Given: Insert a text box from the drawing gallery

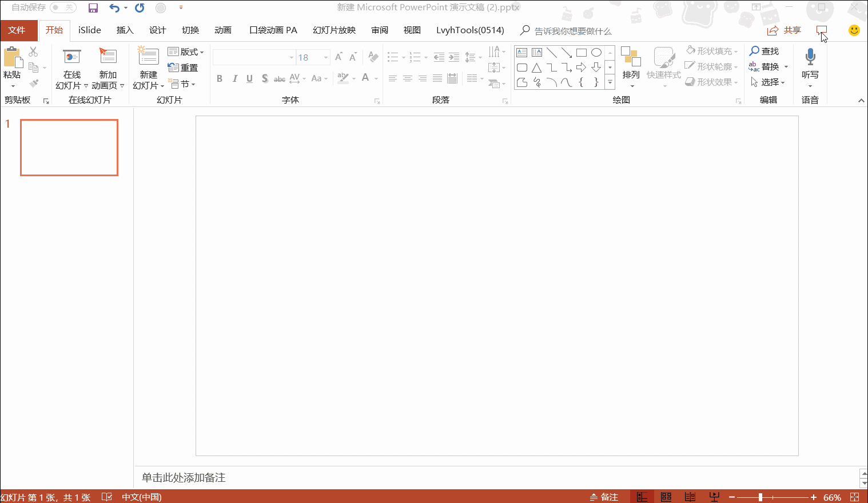Looking at the screenshot, I should click(x=521, y=52).
